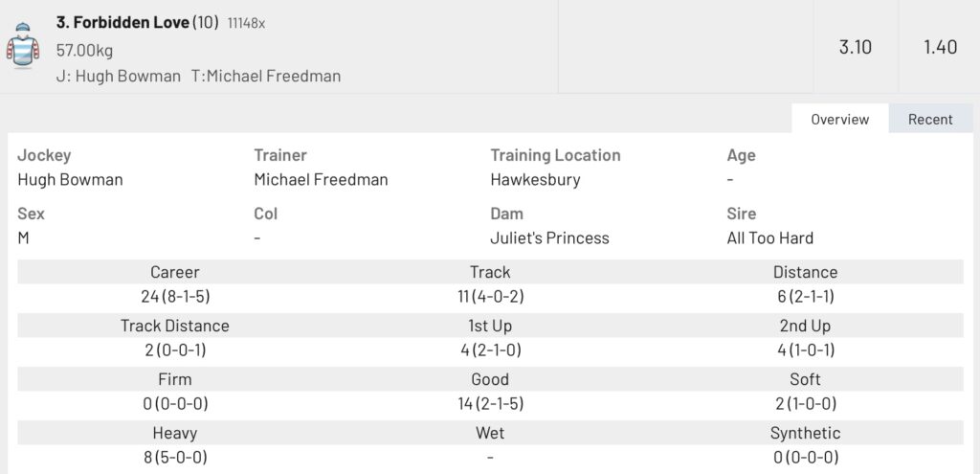Click the Forbidden Love horse name
Screen dimensions: 980x474
122,22
